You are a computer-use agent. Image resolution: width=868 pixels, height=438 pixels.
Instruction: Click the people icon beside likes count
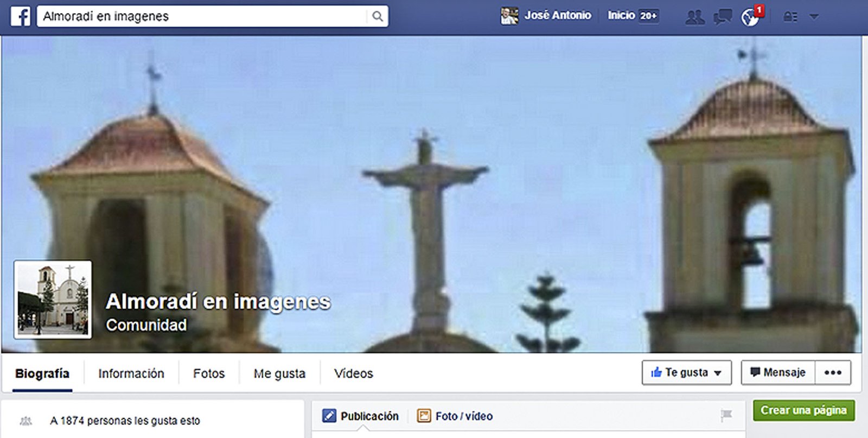click(x=25, y=421)
